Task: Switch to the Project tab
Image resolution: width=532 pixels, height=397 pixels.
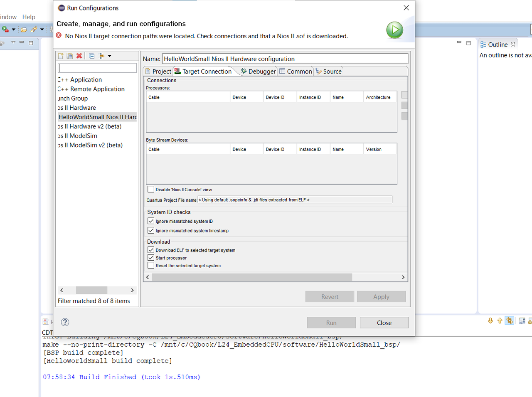Action: [x=158, y=72]
